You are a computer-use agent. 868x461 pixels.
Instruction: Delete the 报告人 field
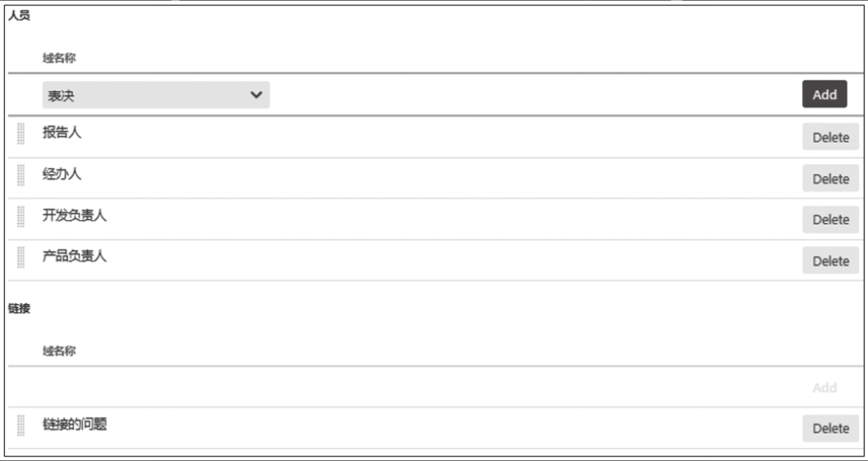click(830, 137)
